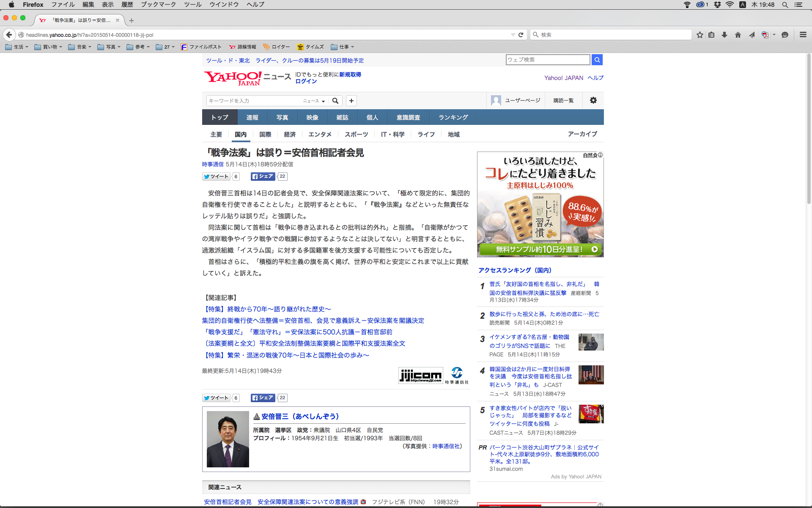
Task: Open the 安倍晋三 profile link
Action: (300, 416)
